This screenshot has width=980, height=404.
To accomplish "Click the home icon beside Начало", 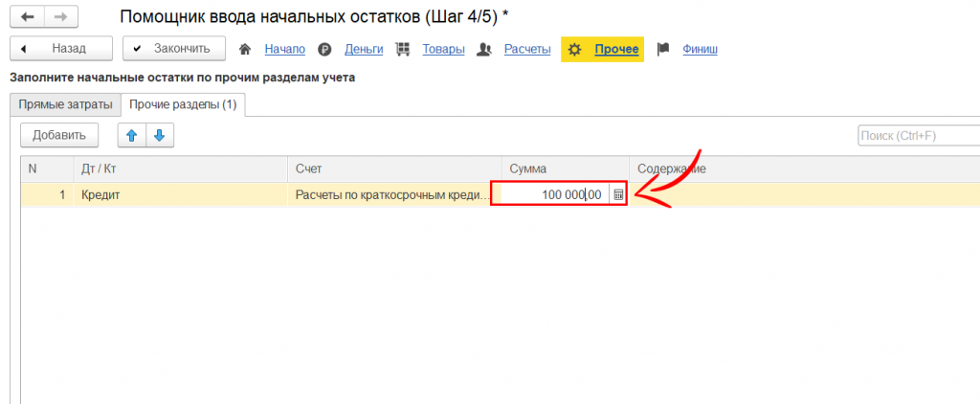I will [245, 49].
